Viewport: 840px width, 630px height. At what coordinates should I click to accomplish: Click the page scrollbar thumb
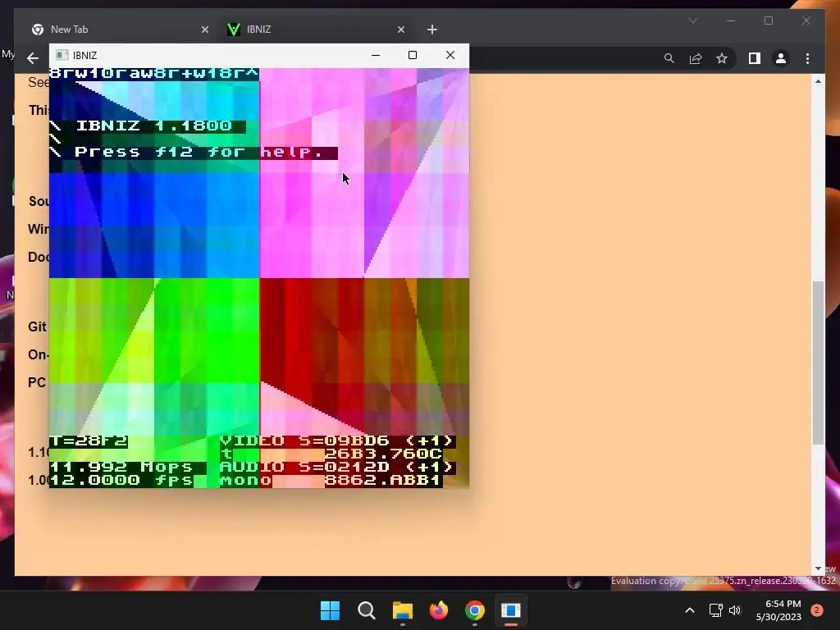click(x=818, y=363)
